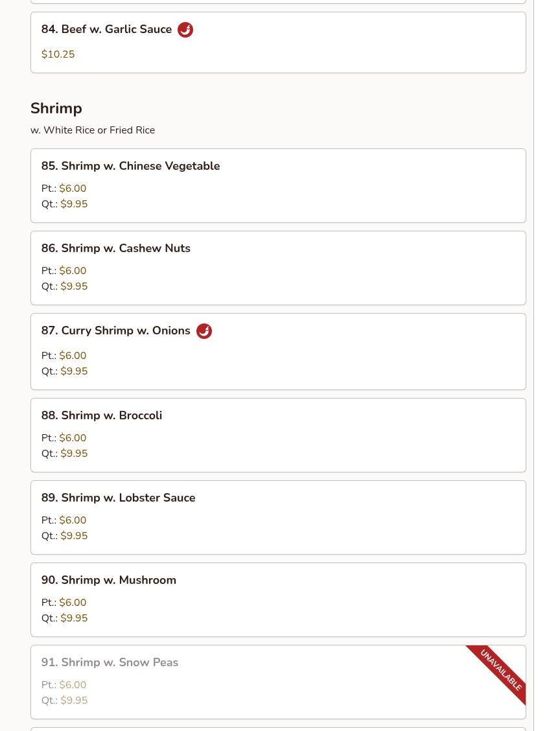Choose 86. Shrimp w. Cashew Nuts

[115, 249]
